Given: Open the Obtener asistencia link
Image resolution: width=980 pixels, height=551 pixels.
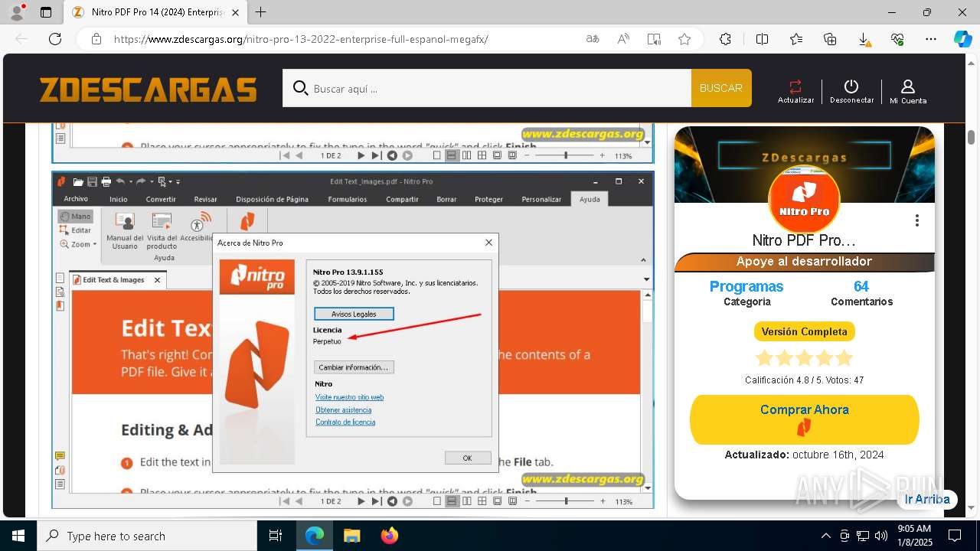Looking at the screenshot, I should [343, 410].
